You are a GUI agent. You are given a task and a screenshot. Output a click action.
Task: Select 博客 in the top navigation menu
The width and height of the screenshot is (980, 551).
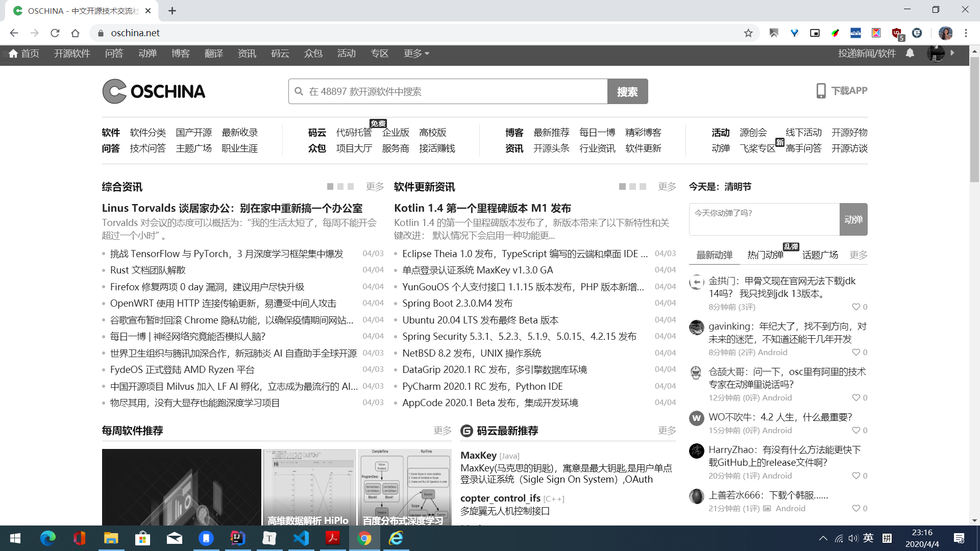181,53
